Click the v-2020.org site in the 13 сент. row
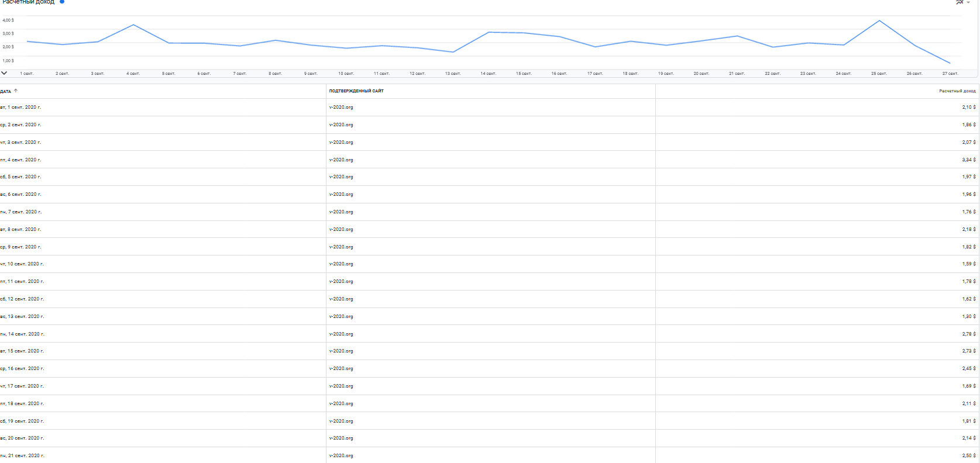Screen dimensions: 980x463 pyautogui.click(x=341, y=317)
